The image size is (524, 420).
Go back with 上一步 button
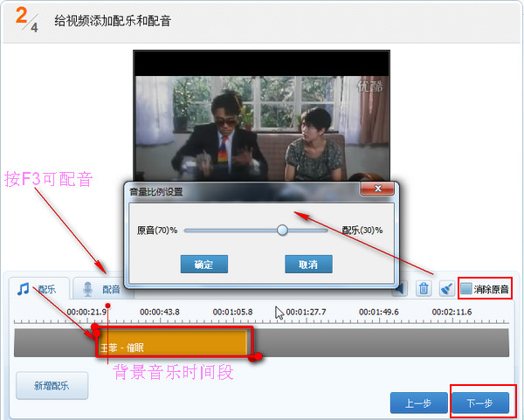(x=418, y=403)
